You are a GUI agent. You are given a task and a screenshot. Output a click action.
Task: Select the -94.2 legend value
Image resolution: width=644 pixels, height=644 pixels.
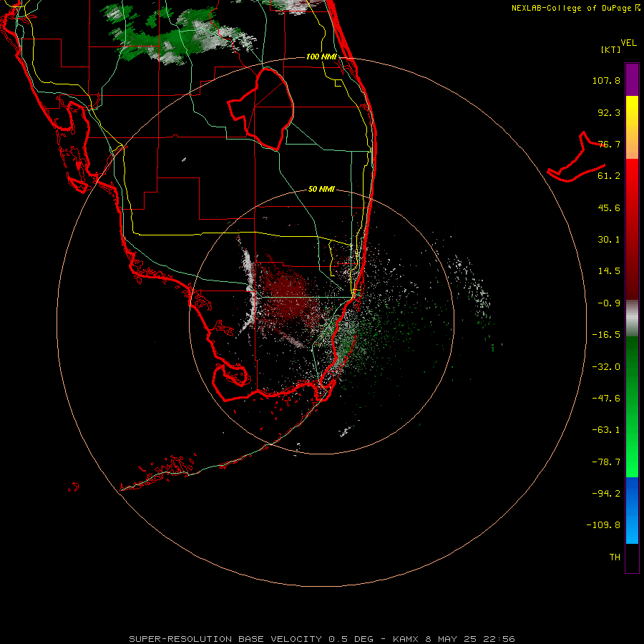(x=606, y=494)
